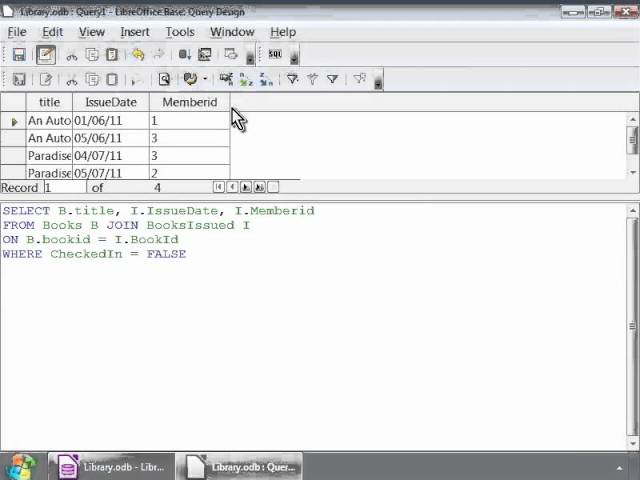Click the SQL editor vertical scrollbar
Screen dimensions: 640x480
(632, 327)
